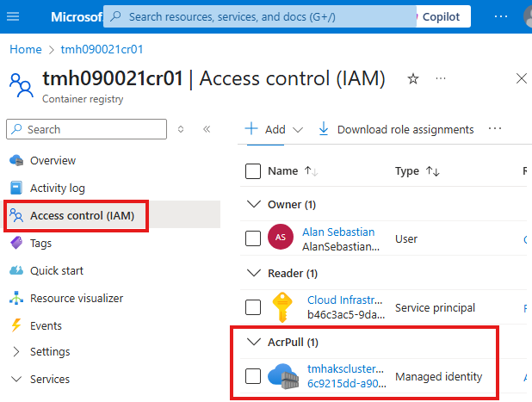Collapse the Services section

coord(16,379)
